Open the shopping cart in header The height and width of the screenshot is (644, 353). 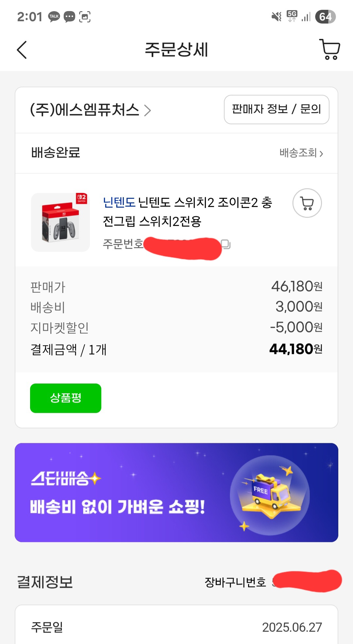coord(329,50)
